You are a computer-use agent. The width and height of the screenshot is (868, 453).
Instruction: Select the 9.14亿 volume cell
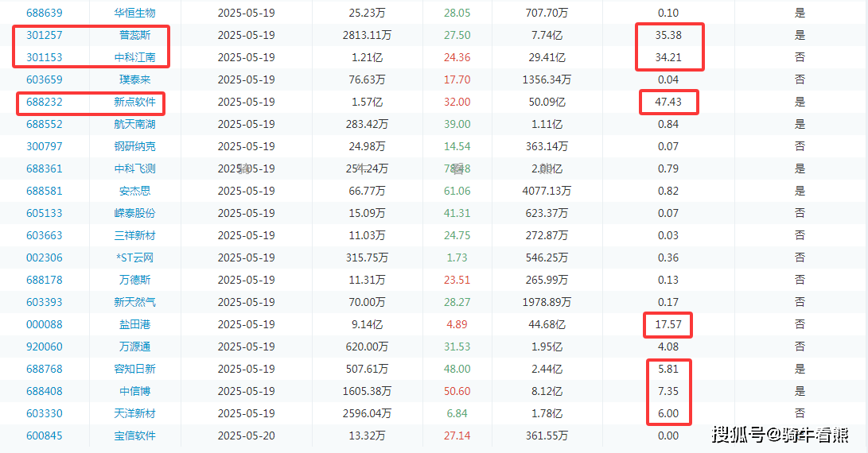pos(367,324)
